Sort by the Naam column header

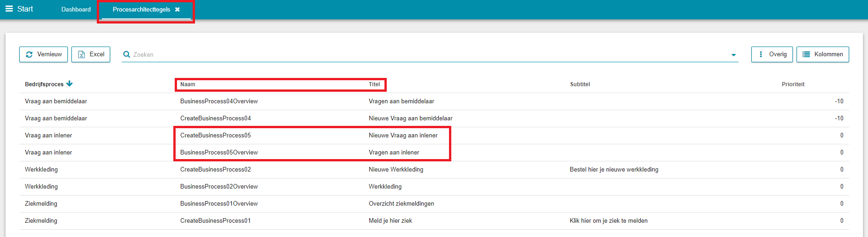tap(188, 84)
